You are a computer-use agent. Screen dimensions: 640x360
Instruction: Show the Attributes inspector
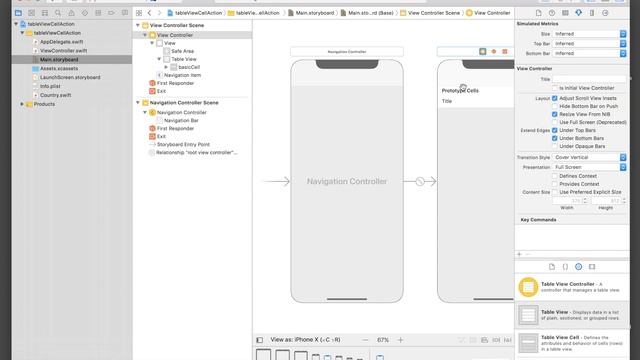[579, 13]
